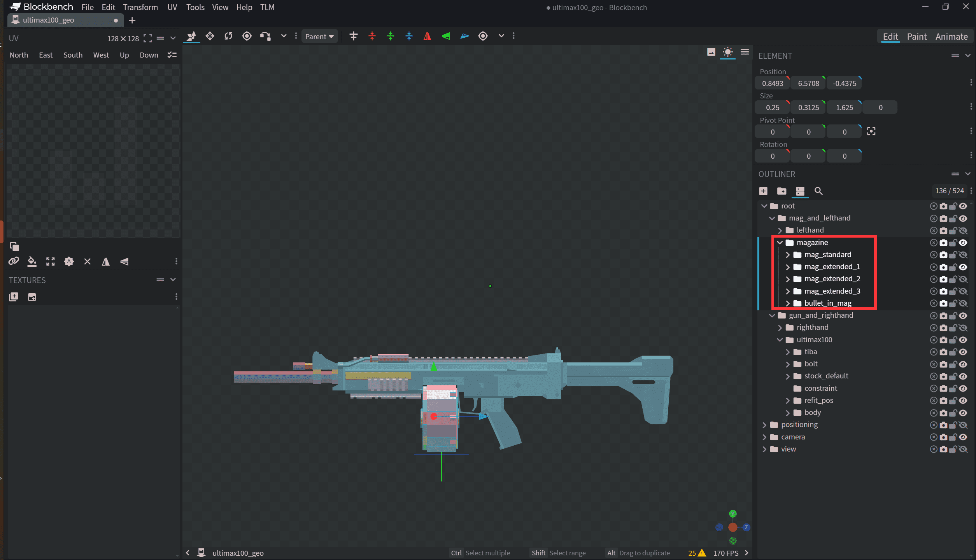The width and height of the screenshot is (976, 560).
Task: Select the Vertex Snap tool
Action: pos(265,36)
